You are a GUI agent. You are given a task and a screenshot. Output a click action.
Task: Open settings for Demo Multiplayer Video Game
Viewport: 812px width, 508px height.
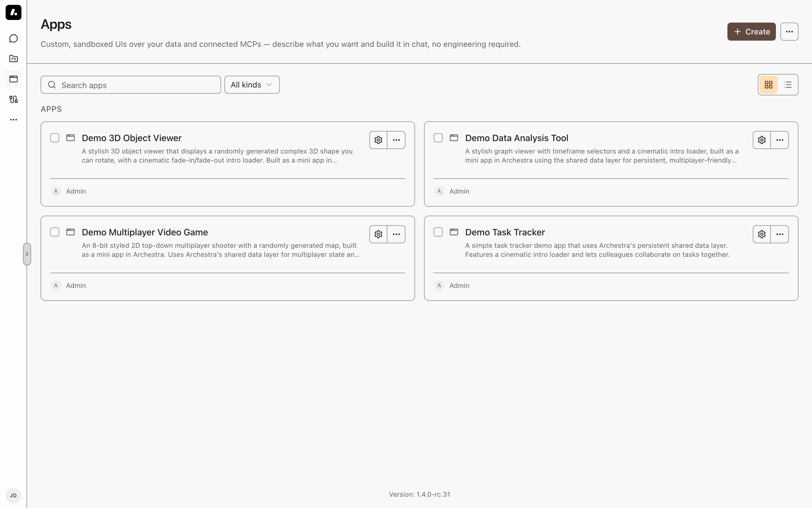tap(378, 234)
